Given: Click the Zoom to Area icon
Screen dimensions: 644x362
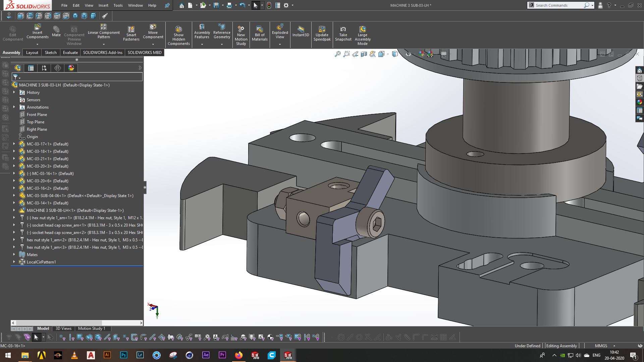Looking at the screenshot, I should click(346, 54).
